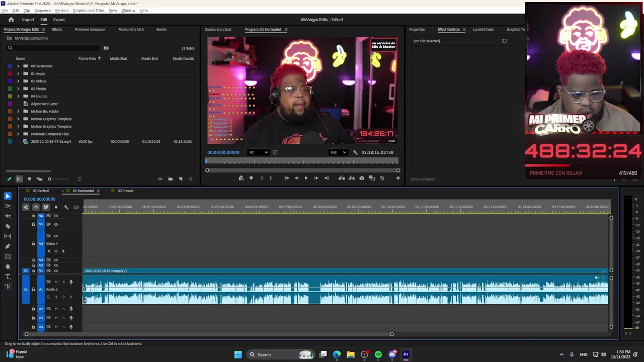Switch to the Lumetri Color tab
Image resolution: width=644 pixels, height=362 pixels.
(483, 29)
